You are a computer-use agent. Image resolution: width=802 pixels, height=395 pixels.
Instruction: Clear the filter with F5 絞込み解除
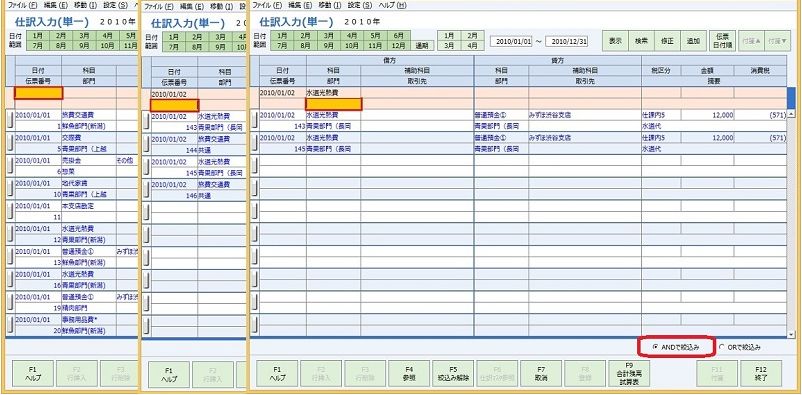point(453,374)
